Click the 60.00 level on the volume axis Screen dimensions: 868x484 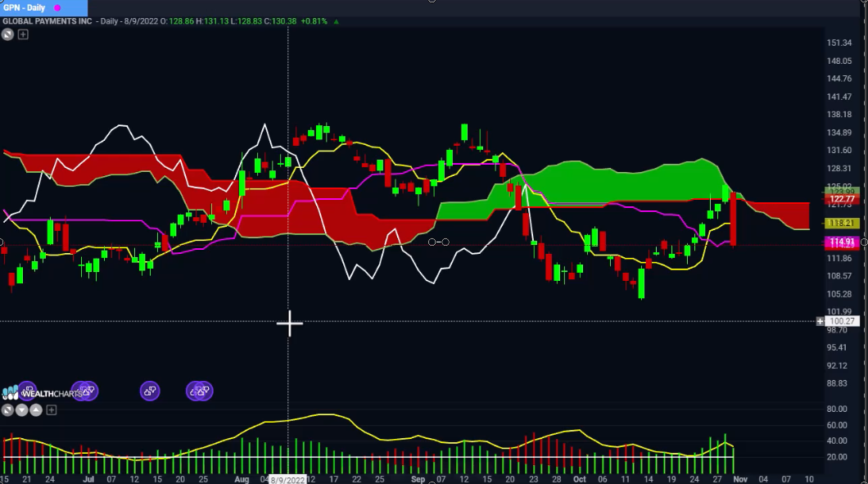tap(837, 425)
